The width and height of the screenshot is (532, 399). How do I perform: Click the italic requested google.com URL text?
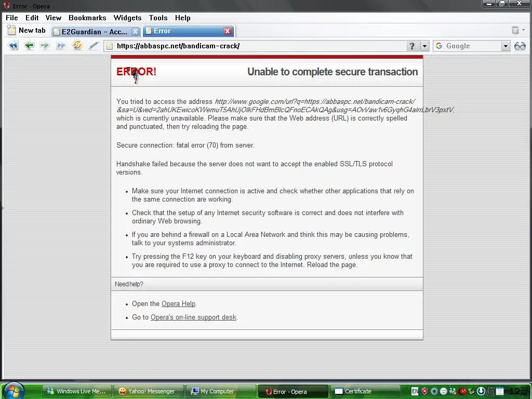pos(285,105)
